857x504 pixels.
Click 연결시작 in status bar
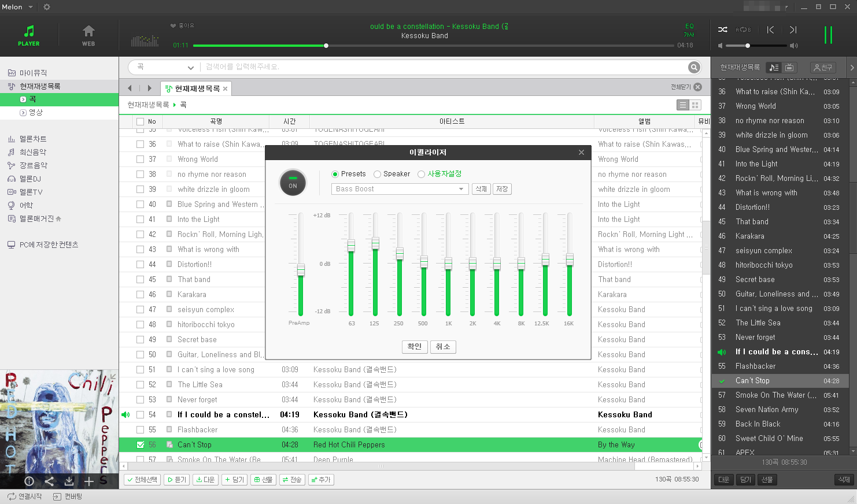tap(25, 496)
